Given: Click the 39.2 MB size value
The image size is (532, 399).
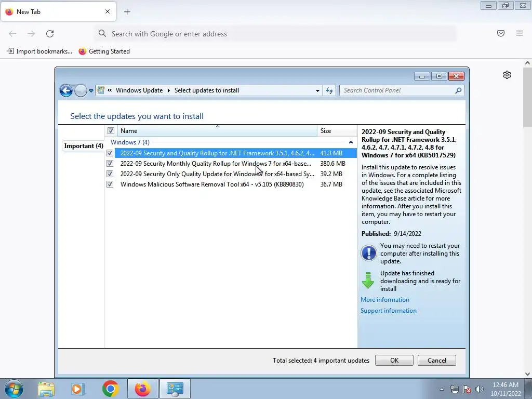Looking at the screenshot, I should click(331, 174).
